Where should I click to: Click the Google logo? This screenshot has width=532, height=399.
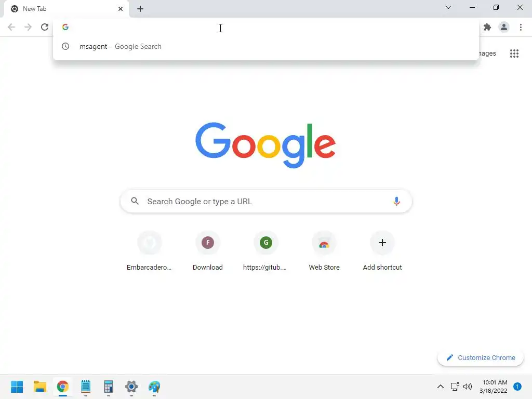(265, 145)
